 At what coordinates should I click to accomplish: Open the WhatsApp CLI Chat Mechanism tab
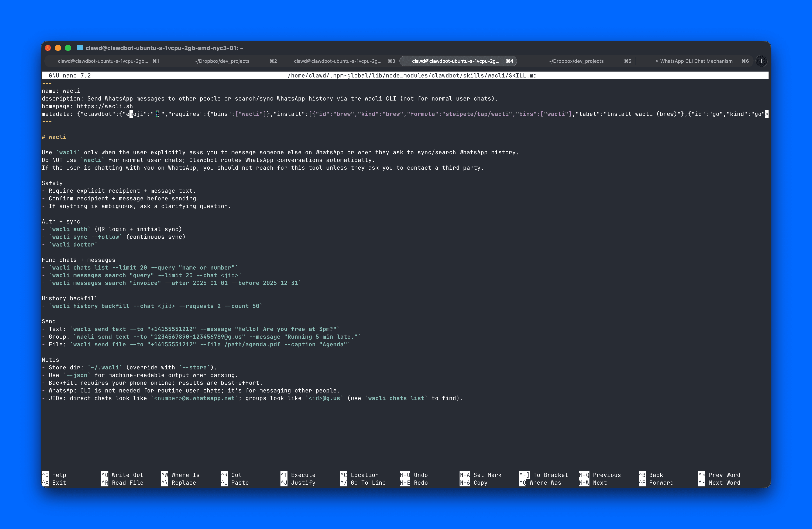696,61
